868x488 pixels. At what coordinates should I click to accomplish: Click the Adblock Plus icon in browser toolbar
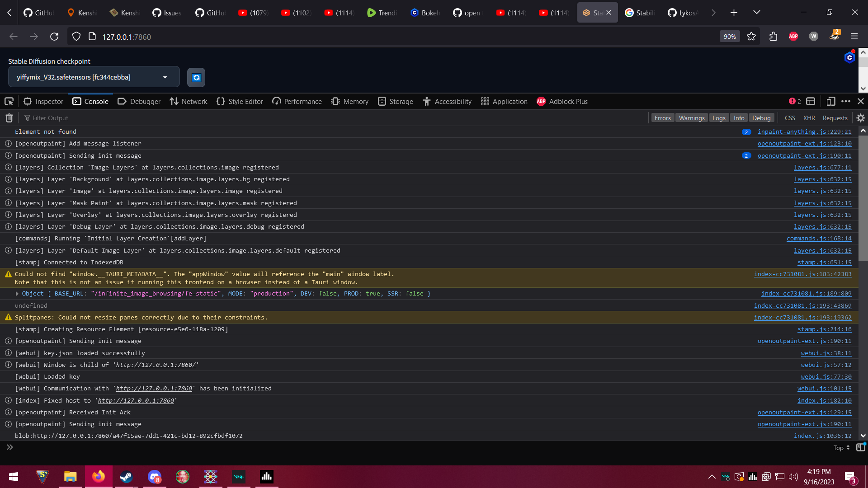point(793,36)
